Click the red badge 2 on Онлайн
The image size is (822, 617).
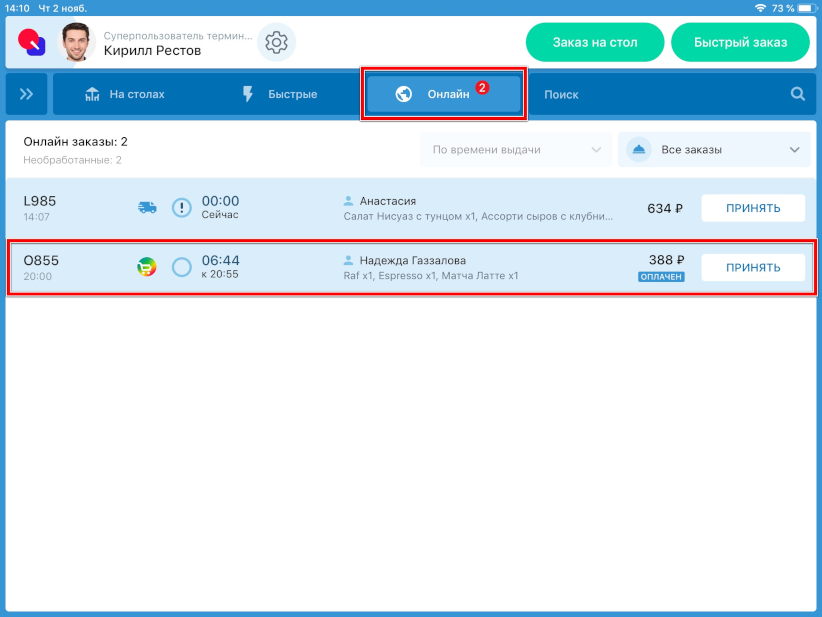coord(482,88)
